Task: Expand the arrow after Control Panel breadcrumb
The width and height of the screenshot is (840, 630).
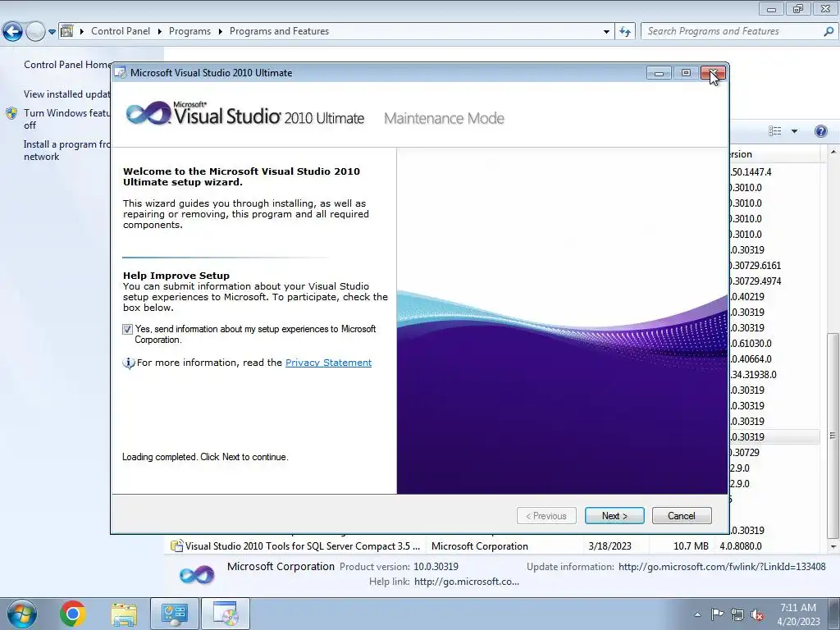Action: tap(160, 32)
